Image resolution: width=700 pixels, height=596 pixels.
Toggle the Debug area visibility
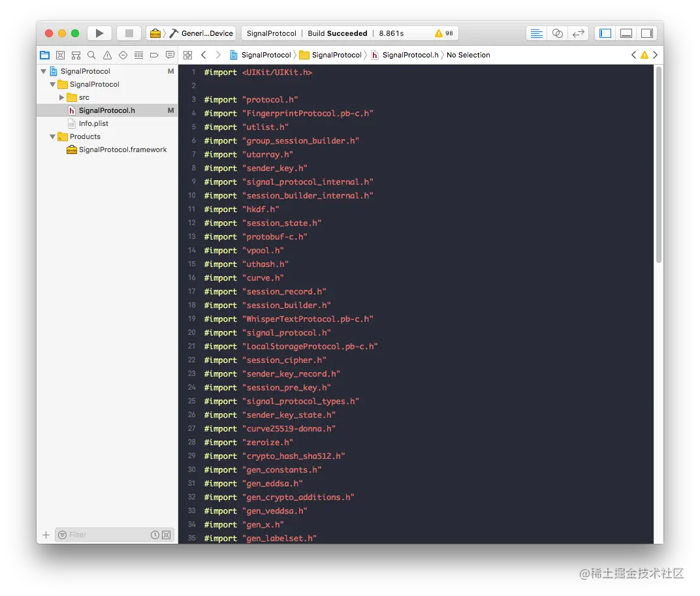point(626,33)
